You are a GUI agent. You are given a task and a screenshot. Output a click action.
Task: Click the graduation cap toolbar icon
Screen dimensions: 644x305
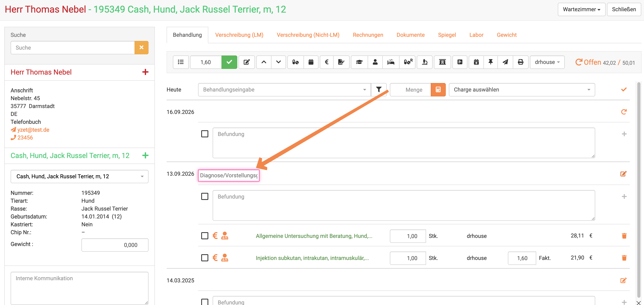359,62
